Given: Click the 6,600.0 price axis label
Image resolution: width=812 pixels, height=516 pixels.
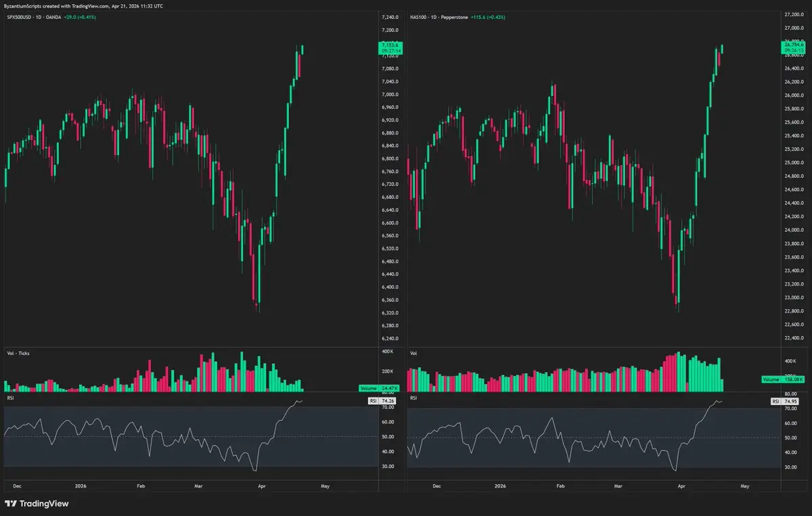Looking at the screenshot, I should point(389,223).
